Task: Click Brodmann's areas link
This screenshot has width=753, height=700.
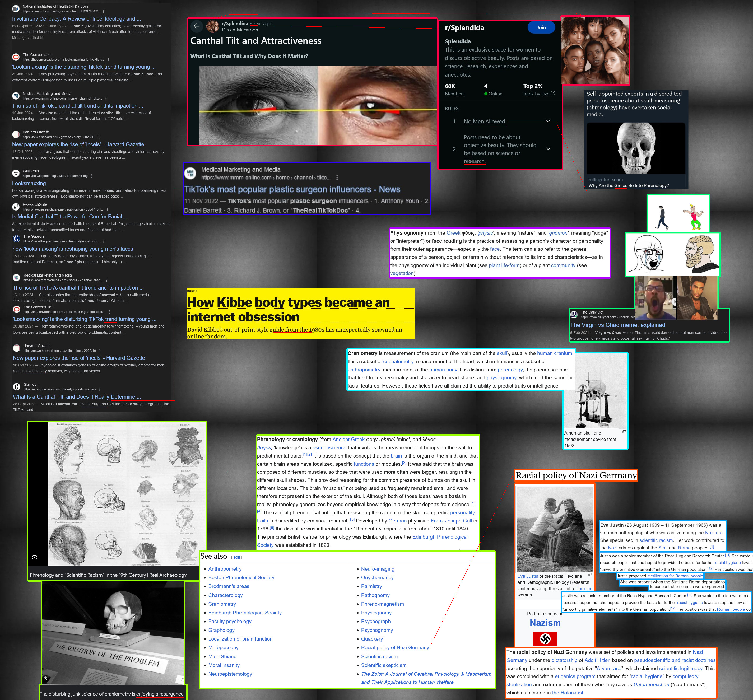Action: click(228, 586)
